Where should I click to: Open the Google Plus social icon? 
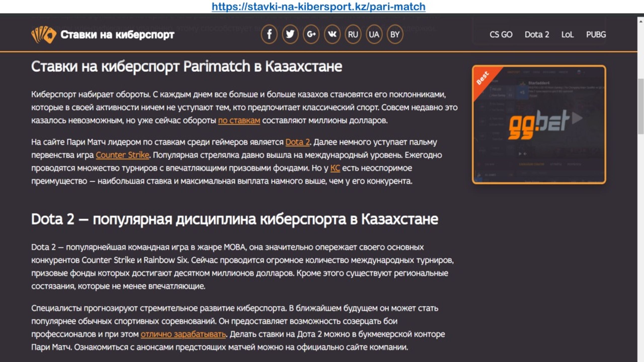click(311, 34)
